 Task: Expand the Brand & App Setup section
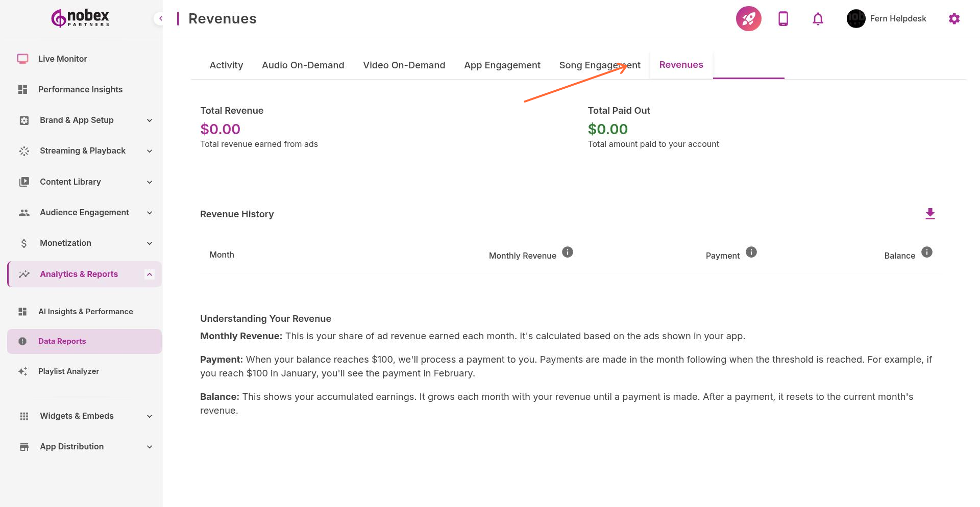149,120
